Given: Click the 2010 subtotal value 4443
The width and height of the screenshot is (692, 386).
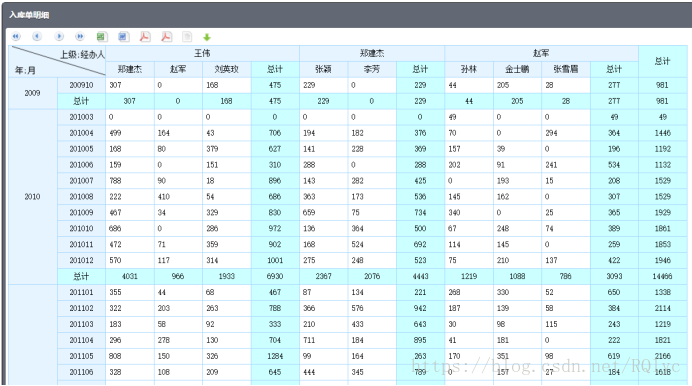Looking at the screenshot, I should [420, 276].
